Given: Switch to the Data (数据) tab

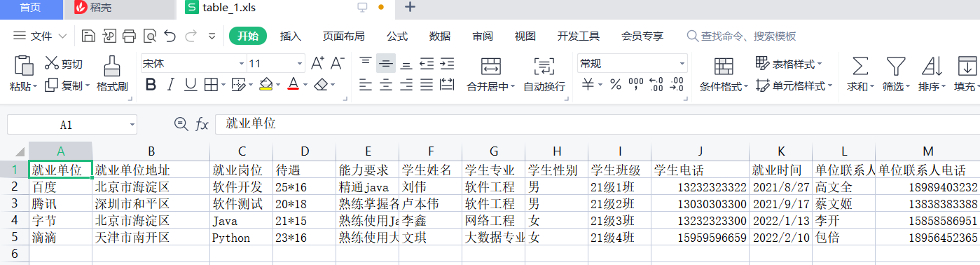Looking at the screenshot, I should 440,36.
